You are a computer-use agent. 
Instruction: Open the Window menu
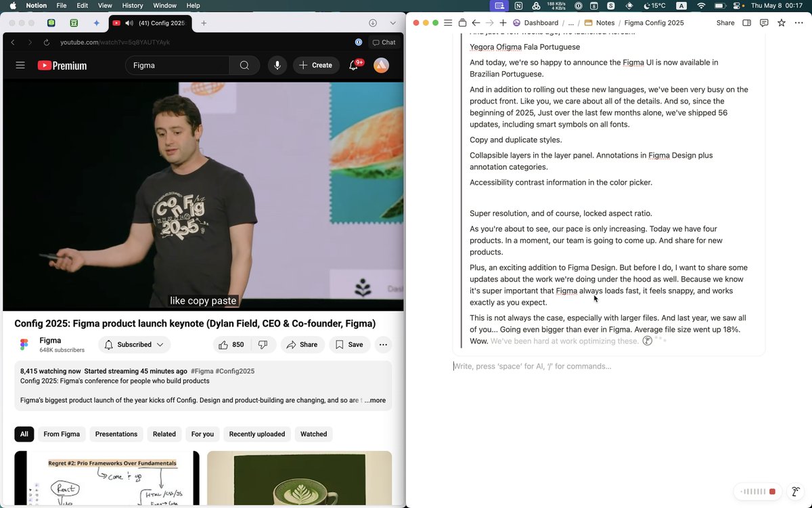click(165, 5)
